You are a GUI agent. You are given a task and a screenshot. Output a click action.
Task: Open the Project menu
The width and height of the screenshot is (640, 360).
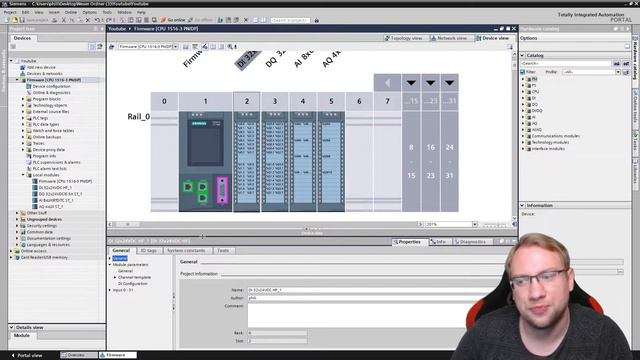[x=10, y=12]
